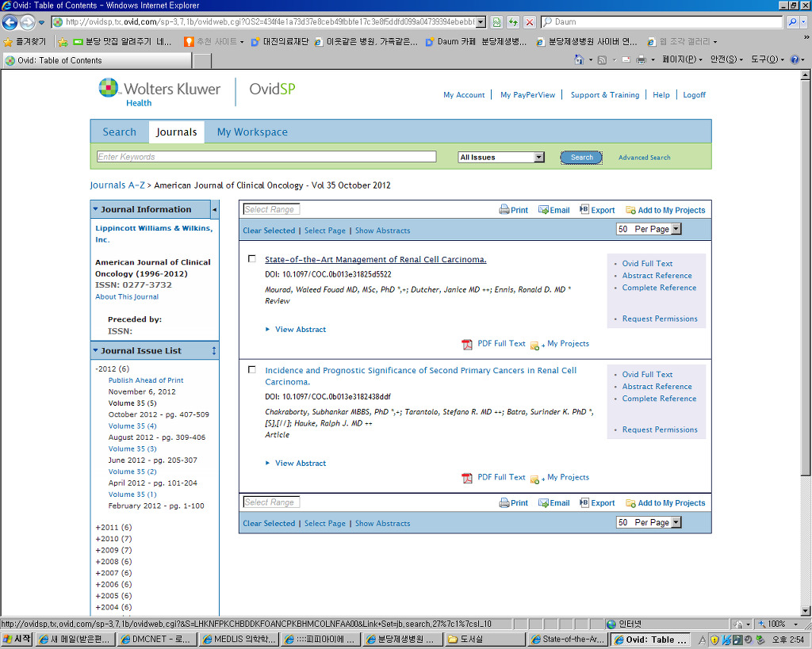The height and width of the screenshot is (649, 812).
Task: Switch to the Journals tab
Action: click(x=177, y=132)
